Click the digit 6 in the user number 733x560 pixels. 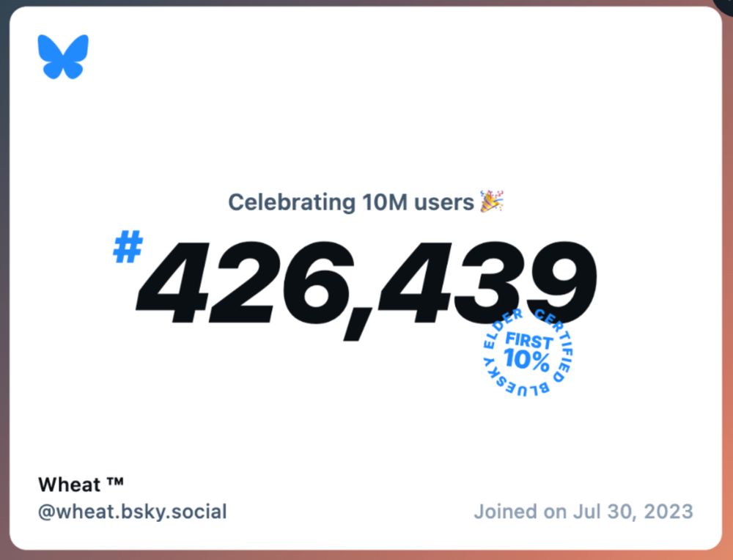pos(314,282)
